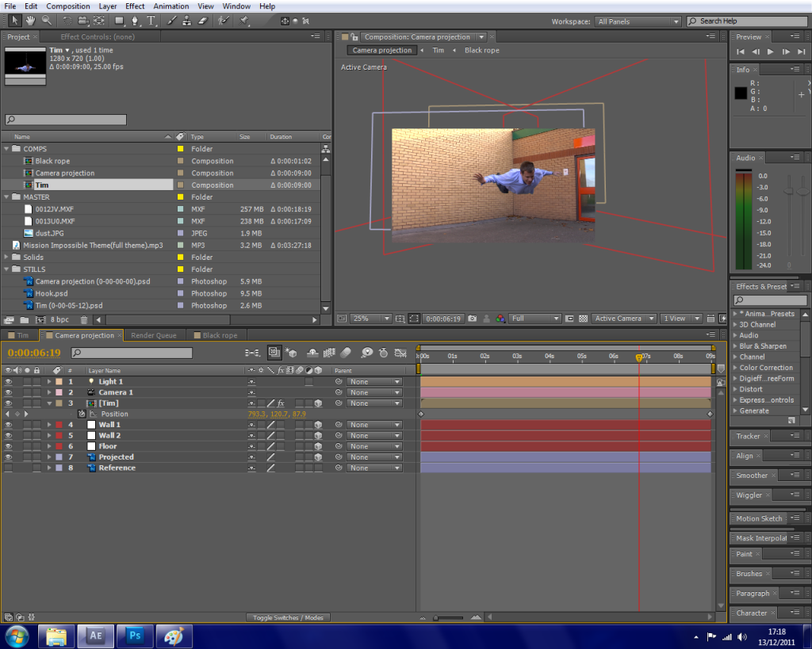Create new composition in Project panel
Image resolution: width=812 pixels, height=649 pixels.
tap(40, 320)
